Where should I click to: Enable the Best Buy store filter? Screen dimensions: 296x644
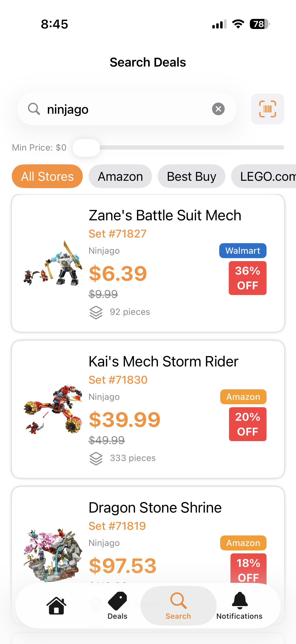(x=191, y=176)
